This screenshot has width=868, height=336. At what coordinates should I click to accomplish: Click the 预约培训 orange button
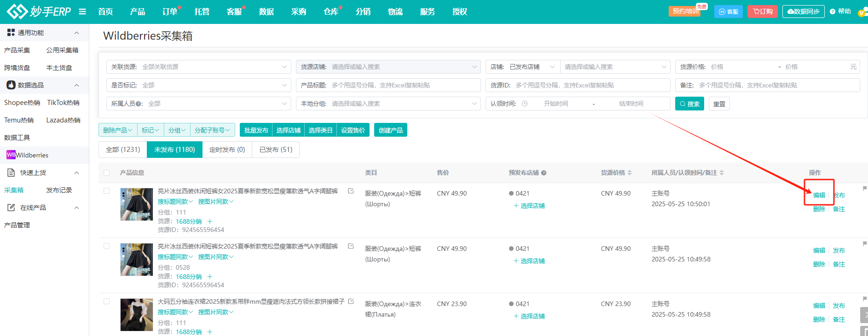685,12
